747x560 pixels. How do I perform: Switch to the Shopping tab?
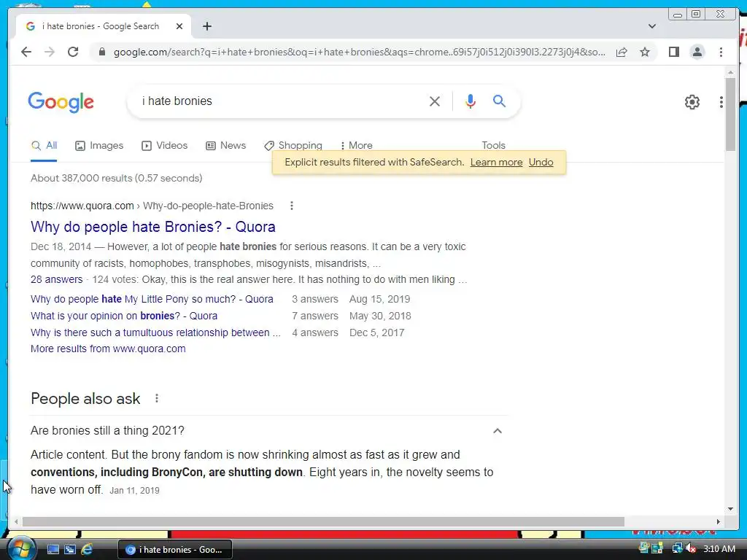point(293,145)
